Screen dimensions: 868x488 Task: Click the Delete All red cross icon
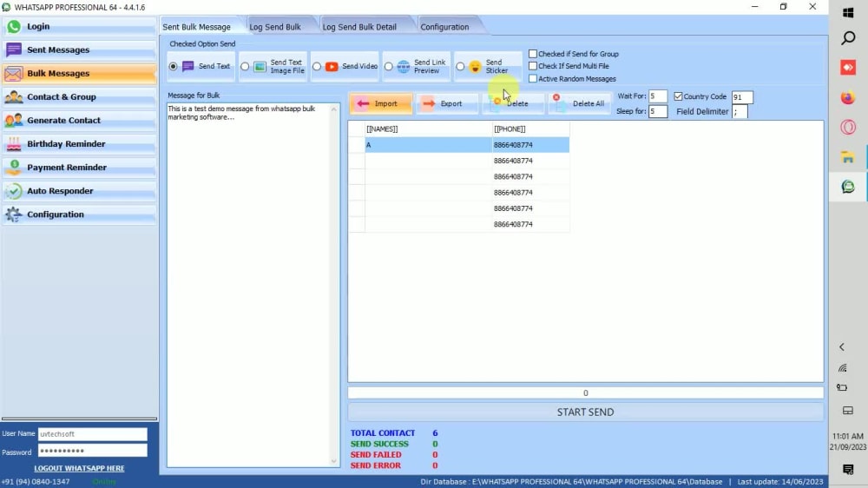click(x=556, y=97)
